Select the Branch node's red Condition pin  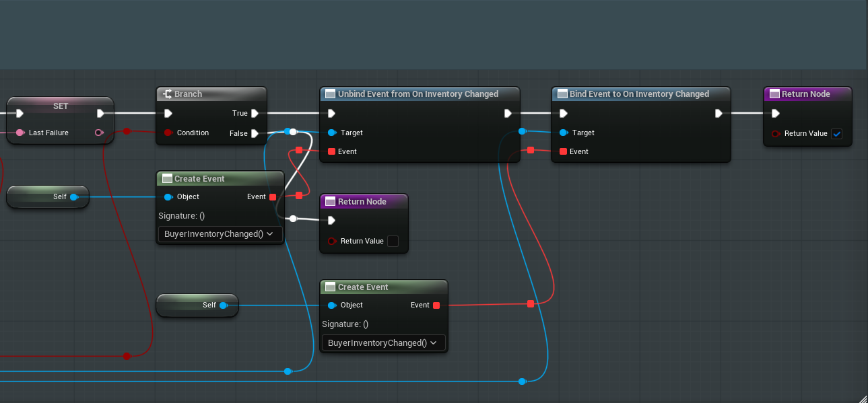click(168, 133)
